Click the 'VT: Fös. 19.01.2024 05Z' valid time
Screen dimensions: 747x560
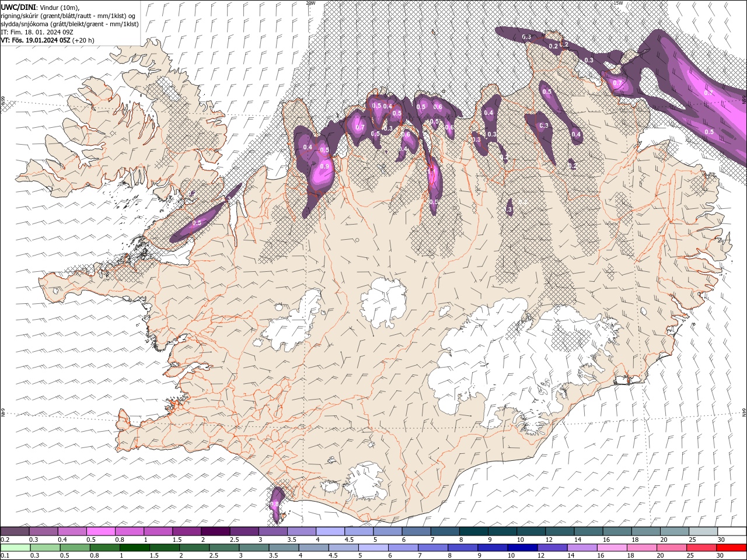tap(36, 40)
